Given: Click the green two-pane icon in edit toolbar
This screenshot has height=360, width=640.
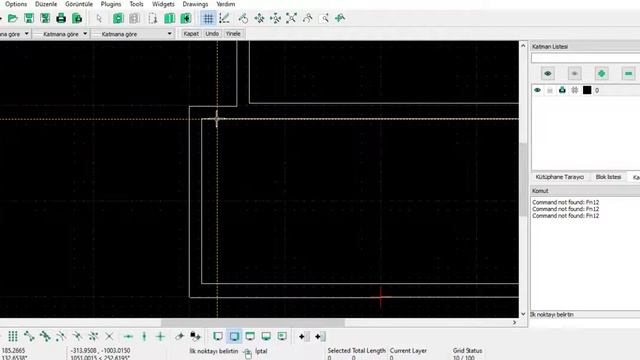Looking at the screenshot, I should pos(169,18).
